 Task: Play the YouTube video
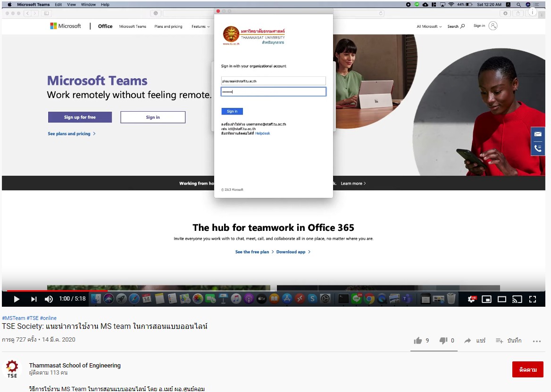[x=17, y=299]
